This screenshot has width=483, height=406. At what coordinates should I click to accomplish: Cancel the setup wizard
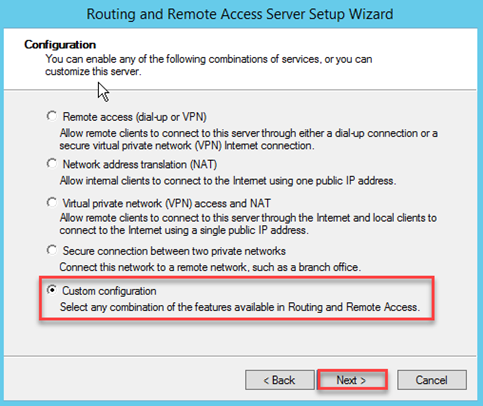coord(432,380)
